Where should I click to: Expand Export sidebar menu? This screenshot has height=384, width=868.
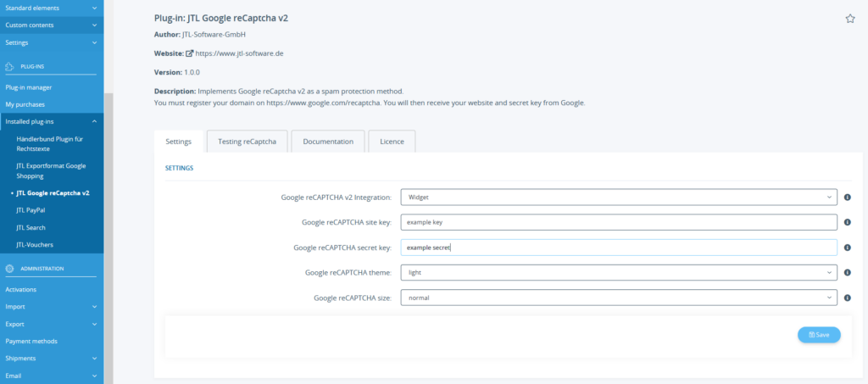pos(52,325)
